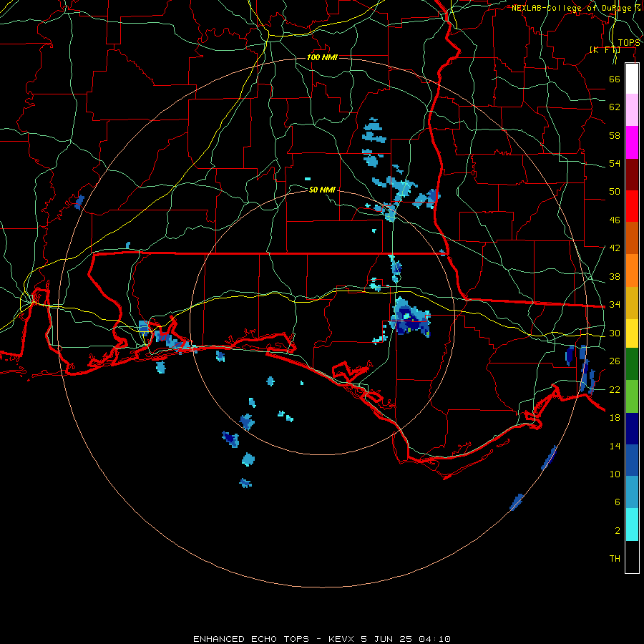Click the "50 NMI" range ring label

point(322,190)
